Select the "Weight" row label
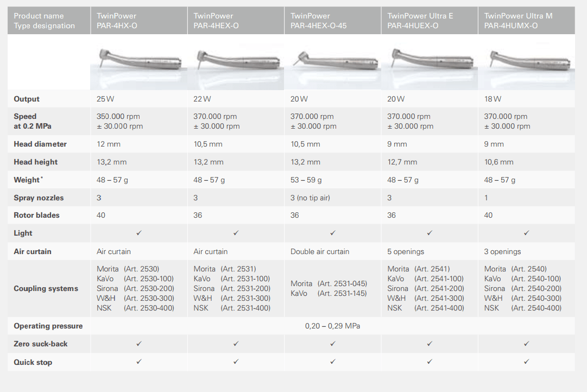Image resolution: width=587 pixels, height=392 pixels. (28, 180)
